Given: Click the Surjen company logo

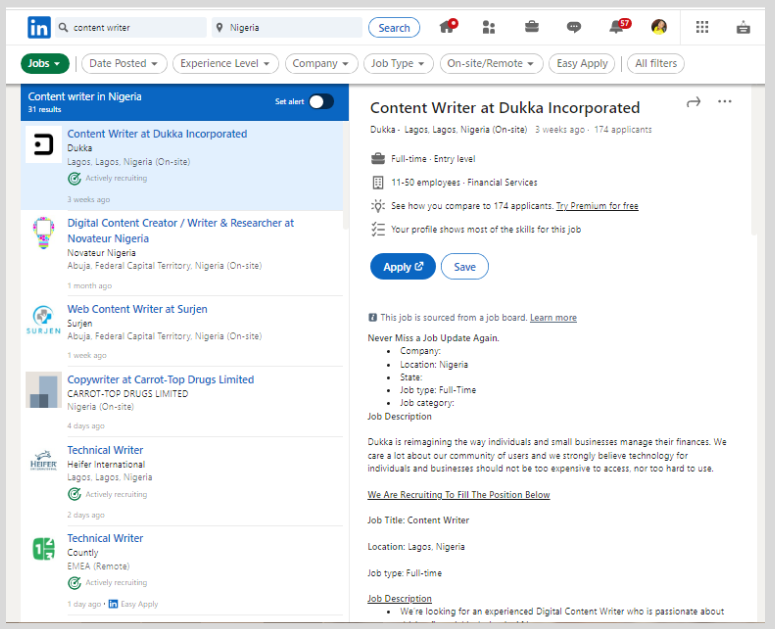Looking at the screenshot, I should click(43, 320).
